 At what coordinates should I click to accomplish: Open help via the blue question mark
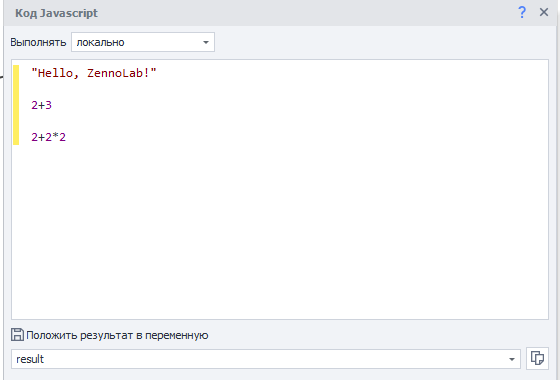pyautogui.click(x=522, y=12)
